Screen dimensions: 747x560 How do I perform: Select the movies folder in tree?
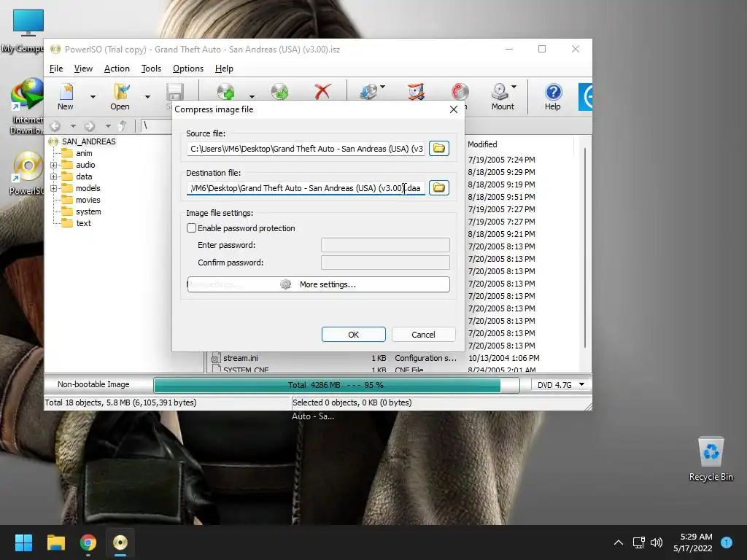coord(88,200)
